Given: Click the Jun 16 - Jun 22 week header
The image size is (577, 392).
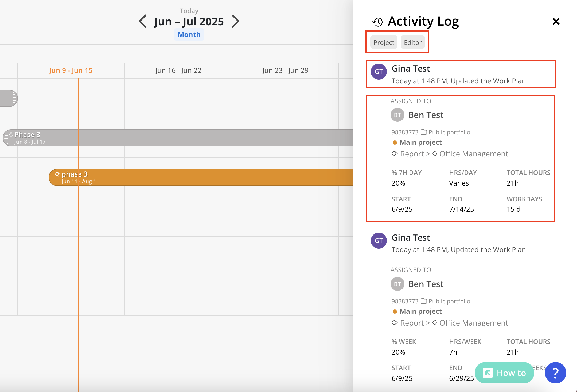Looking at the screenshot, I should [178, 70].
